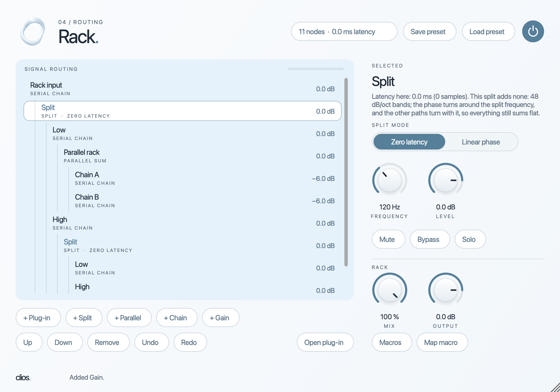The image size is (560, 392).
Task: Add a Plug-in node
Action: (38, 318)
